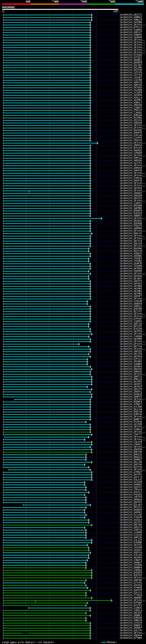This screenshot has width=146, height=644.
Task: Select the UniRef100_Q4PMD6 label
Action: [131, 208]
